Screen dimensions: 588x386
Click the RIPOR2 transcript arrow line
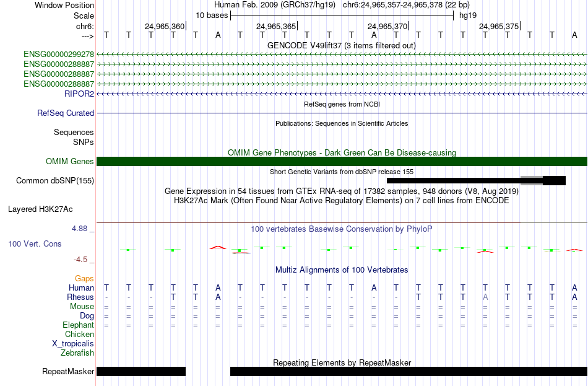pos(342,94)
